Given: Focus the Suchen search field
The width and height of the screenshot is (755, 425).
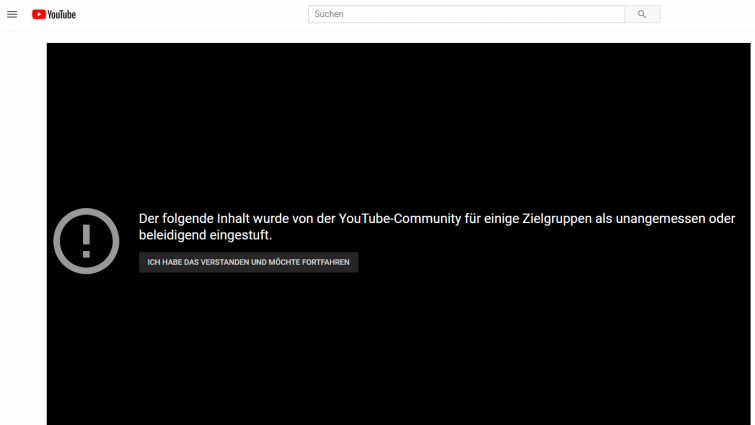Looking at the screenshot, I should pyautogui.click(x=466, y=14).
